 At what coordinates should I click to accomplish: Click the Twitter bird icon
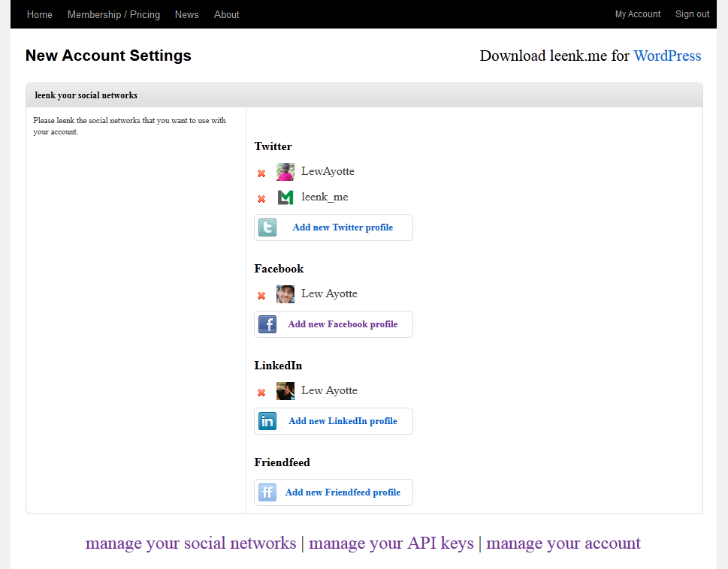[x=267, y=227]
